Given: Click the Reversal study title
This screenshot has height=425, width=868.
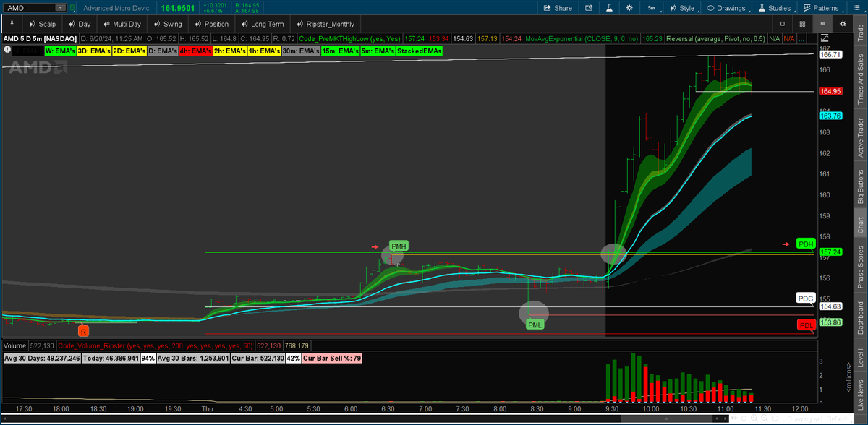Looking at the screenshot, I should [x=715, y=38].
